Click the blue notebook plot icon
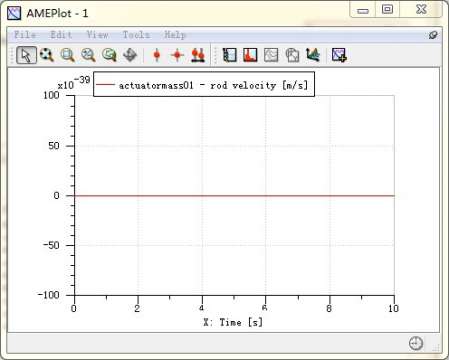The width and height of the screenshot is (449, 360). pyautogui.click(x=230, y=55)
